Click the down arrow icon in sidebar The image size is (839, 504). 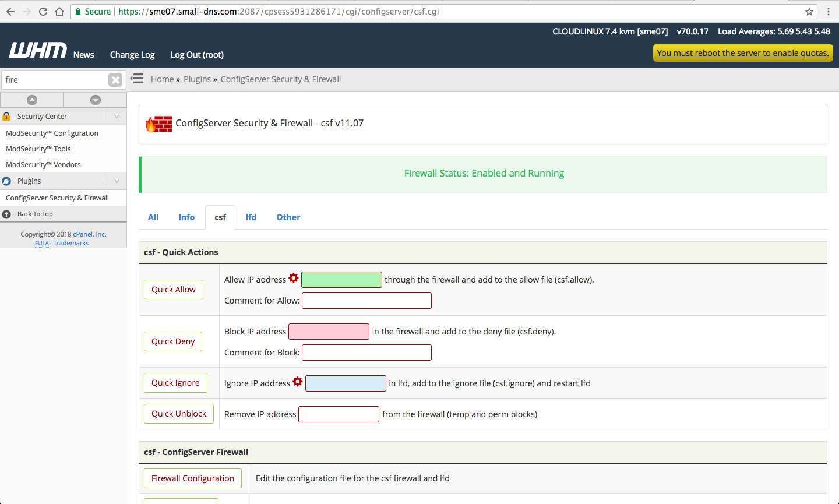point(96,100)
